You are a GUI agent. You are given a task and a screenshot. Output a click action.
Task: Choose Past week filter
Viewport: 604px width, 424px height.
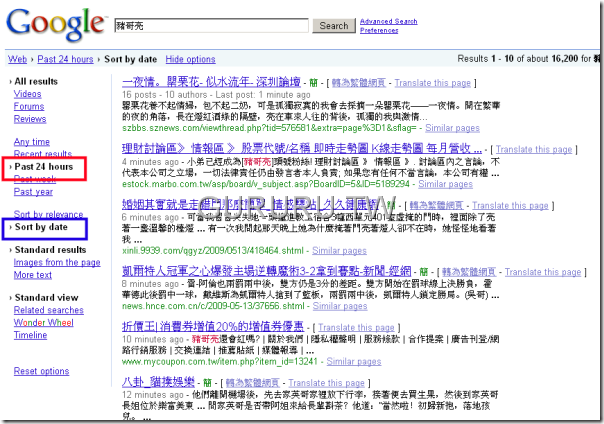35,179
